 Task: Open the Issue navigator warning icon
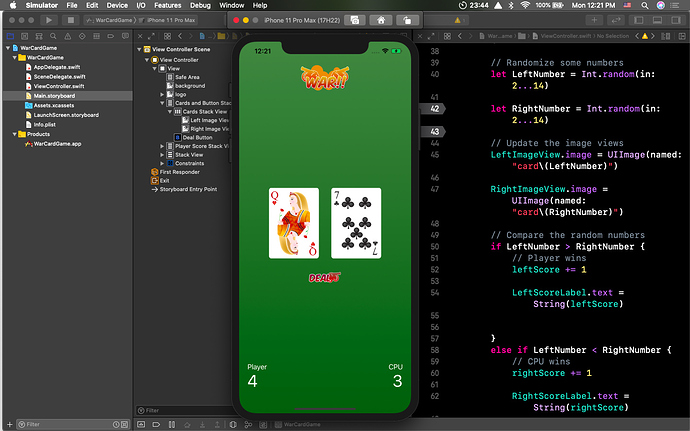(x=67, y=36)
